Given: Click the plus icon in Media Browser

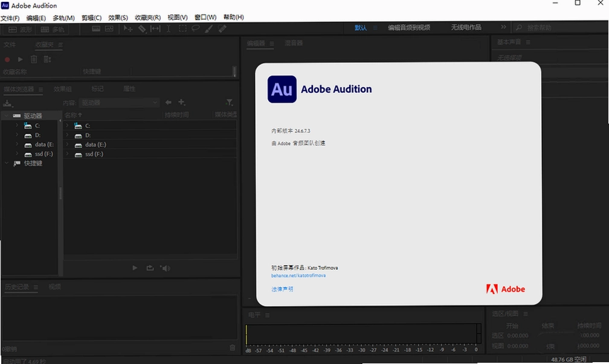Looking at the screenshot, I should 181,102.
